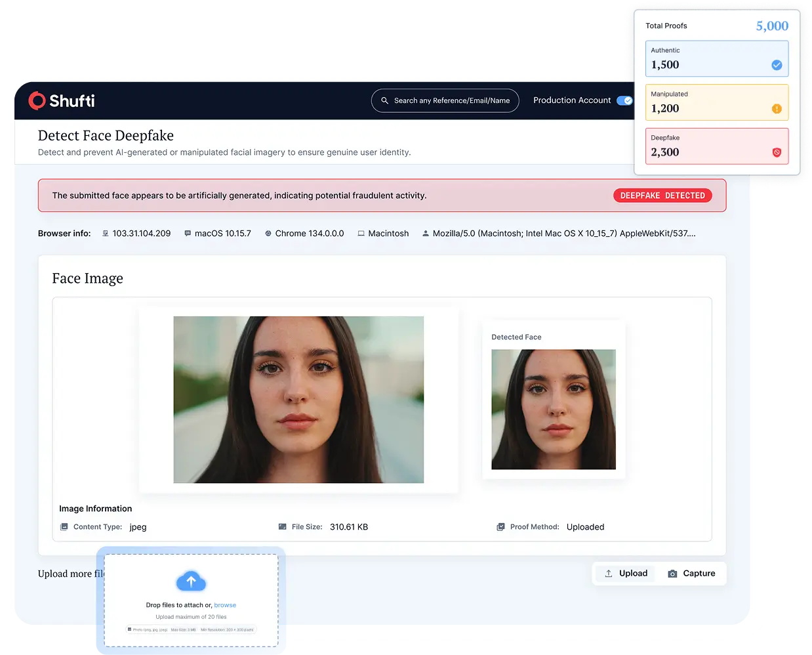Open the Detected Face thumbnail
812x655 pixels.
coord(554,409)
